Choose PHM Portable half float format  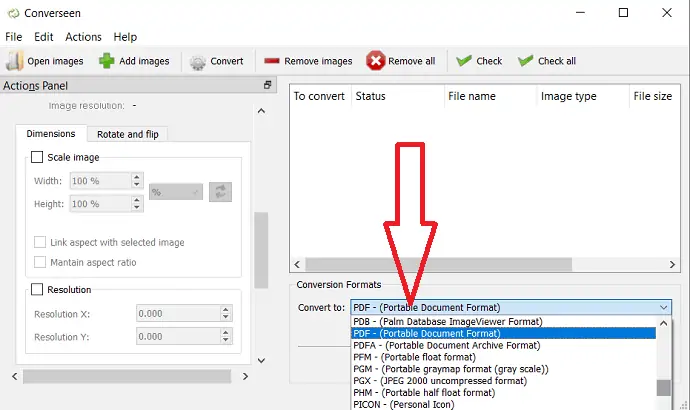503,393
